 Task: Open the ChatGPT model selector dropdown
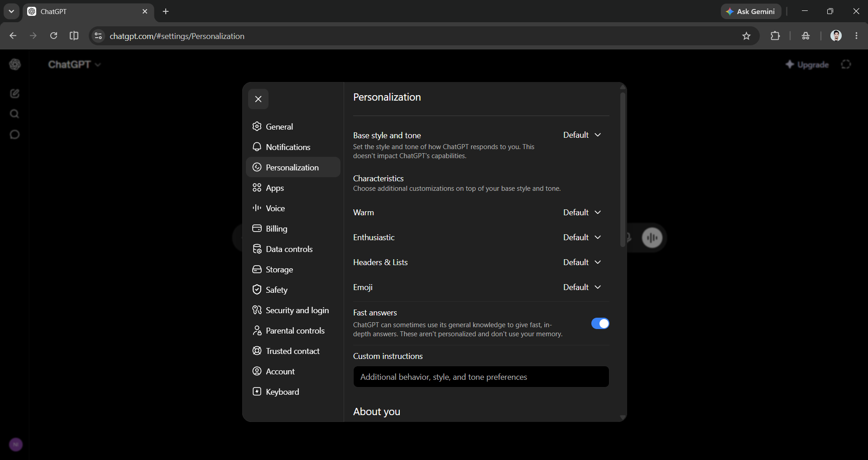(x=75, y=64)
